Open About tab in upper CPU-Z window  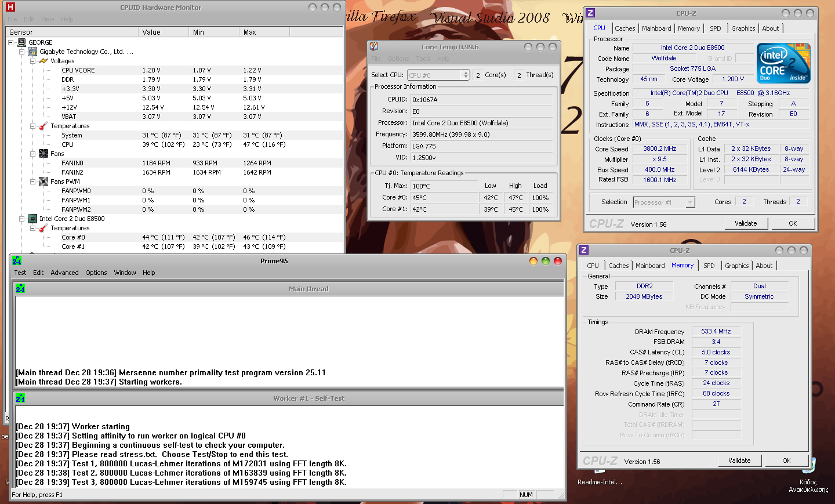(x=771, y=28)
